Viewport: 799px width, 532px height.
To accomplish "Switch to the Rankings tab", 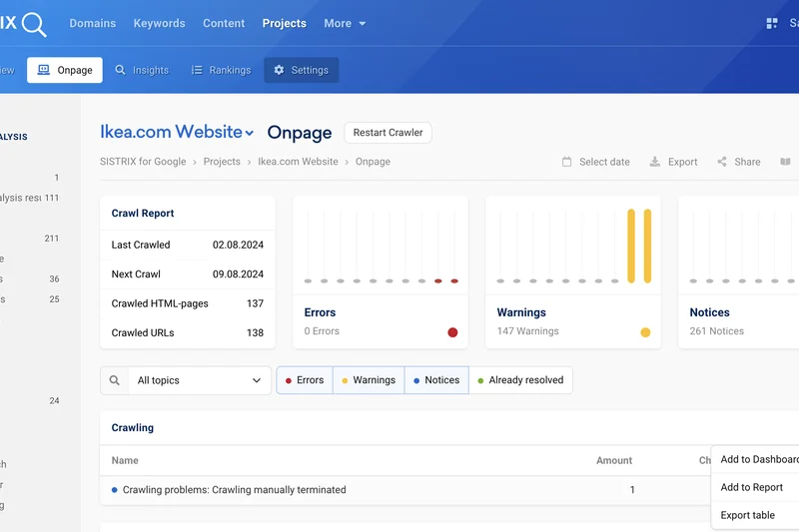I will pyautogui.click(x=221, y=70).
